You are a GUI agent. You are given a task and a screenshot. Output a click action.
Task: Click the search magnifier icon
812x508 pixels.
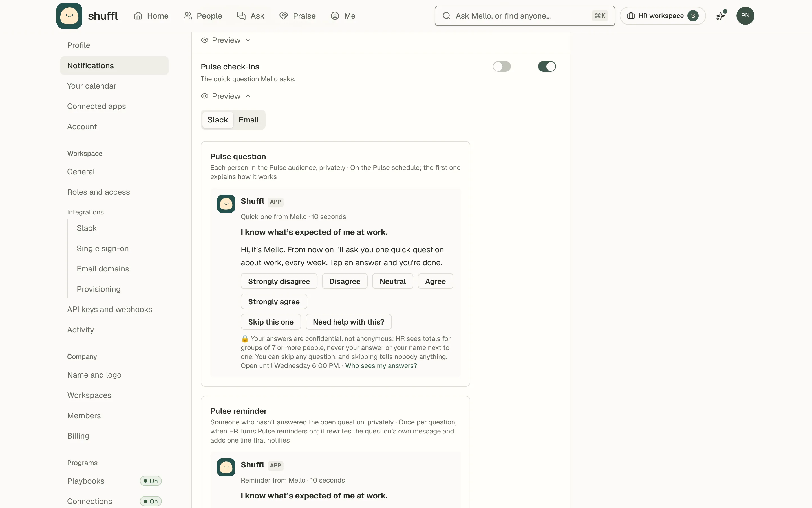pos(446,16)
